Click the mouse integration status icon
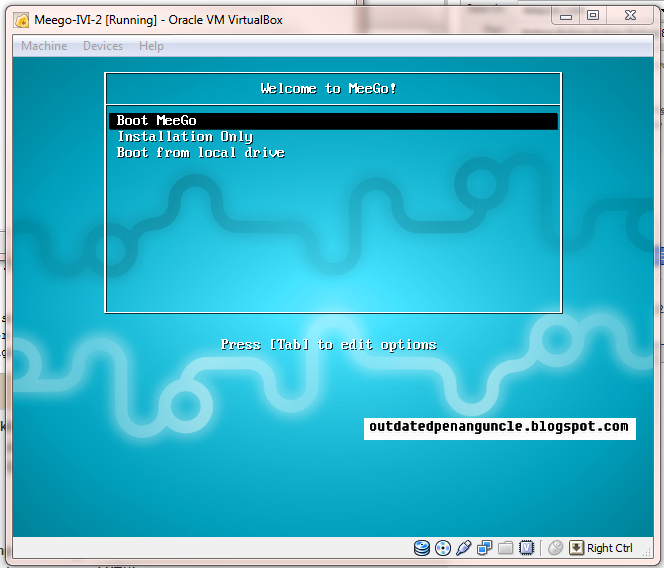This screenshot has width=664, height=568. pos(555,548)
